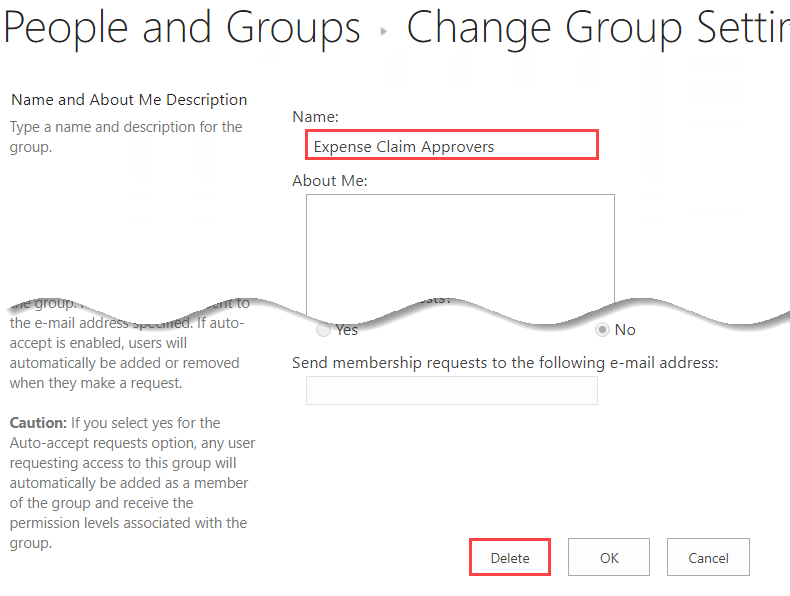Click the "Send membership requests" e-mail label
Screen dimensions: 790x596
coord(505,362)
